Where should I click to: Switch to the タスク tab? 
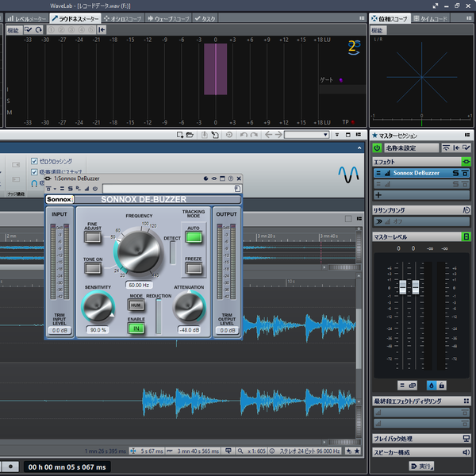(x=205, y=19)
